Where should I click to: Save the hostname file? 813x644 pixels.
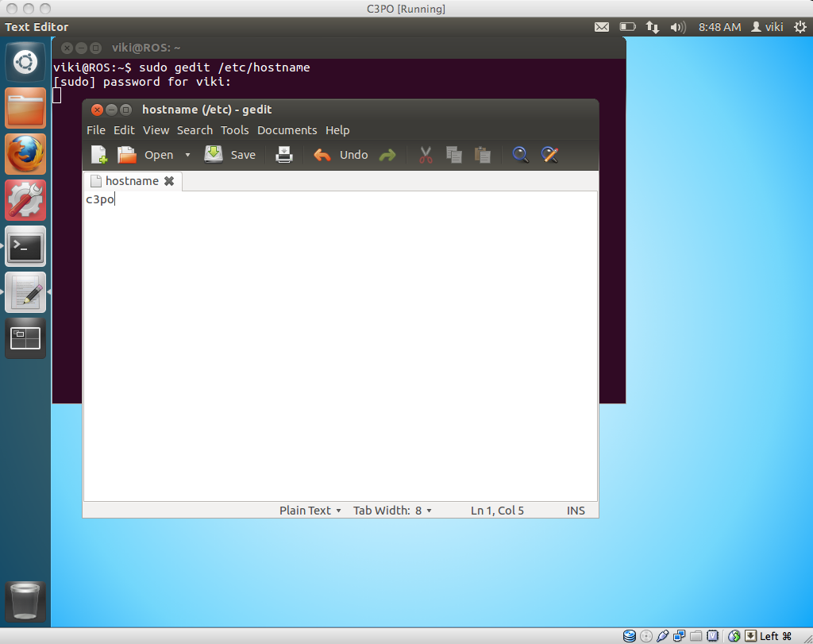coord(229,155)
